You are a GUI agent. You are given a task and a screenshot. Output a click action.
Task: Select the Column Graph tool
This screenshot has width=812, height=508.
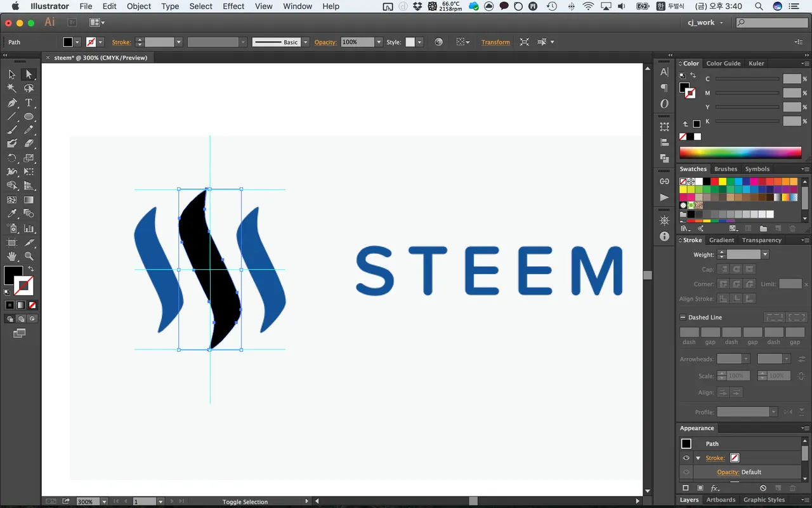point(29,228)
